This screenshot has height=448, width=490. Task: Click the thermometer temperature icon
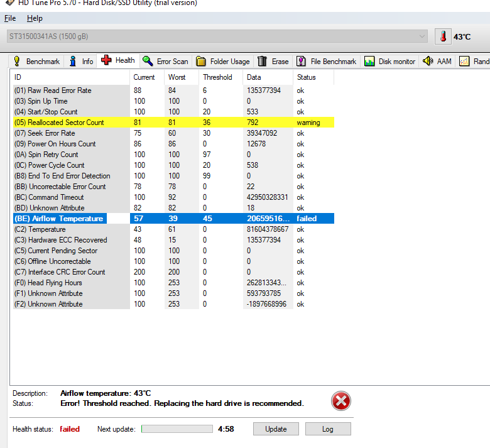(x=443, y=36)
